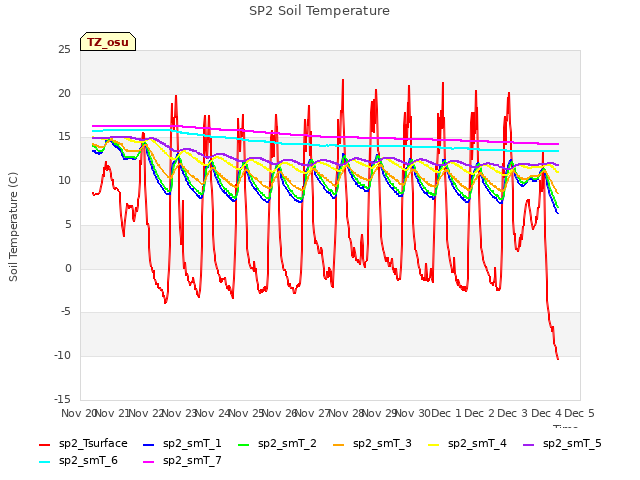
Task: Click the green sp2_smT_2 legend swatch
Action: (x=244, y=444)
